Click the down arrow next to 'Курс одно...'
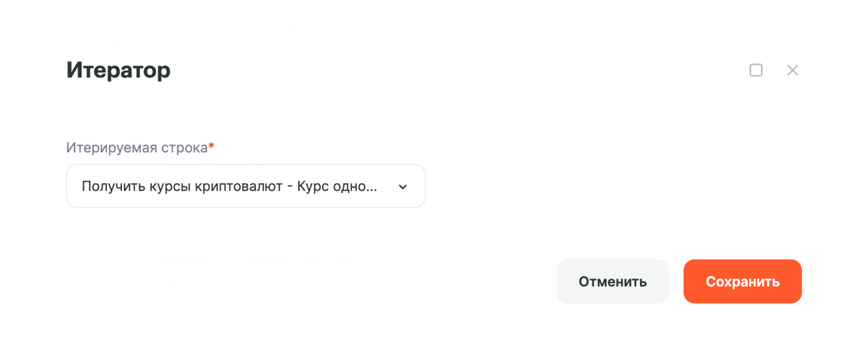 pyautogui.click(x=403, y=186)
